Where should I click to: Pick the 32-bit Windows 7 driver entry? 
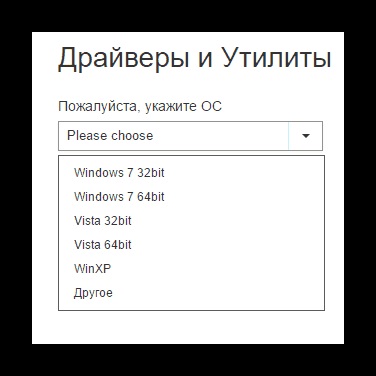[191, 173]
